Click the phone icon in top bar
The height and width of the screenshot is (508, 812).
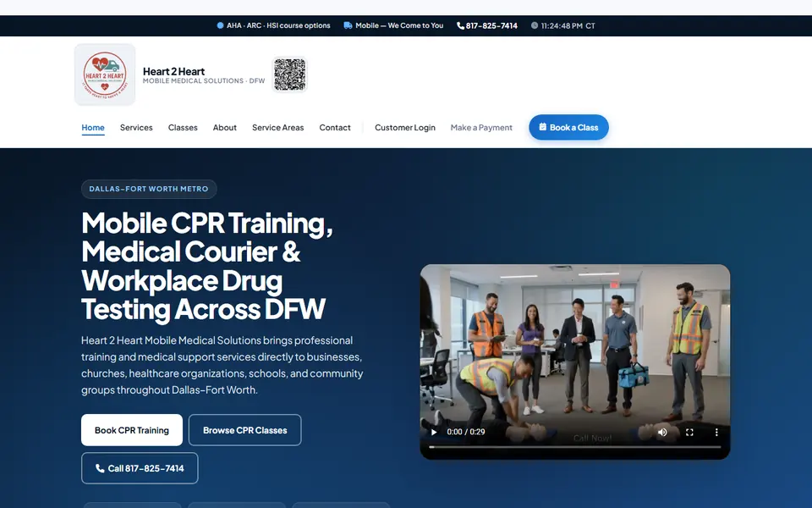tap(460, 25)
